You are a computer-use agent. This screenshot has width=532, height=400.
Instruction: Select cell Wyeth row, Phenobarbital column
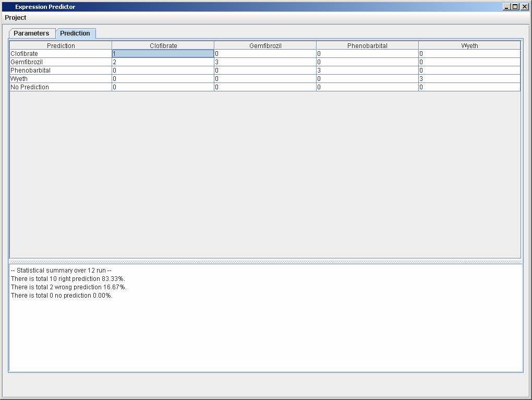pyautogui.click(x=368, y=79)
